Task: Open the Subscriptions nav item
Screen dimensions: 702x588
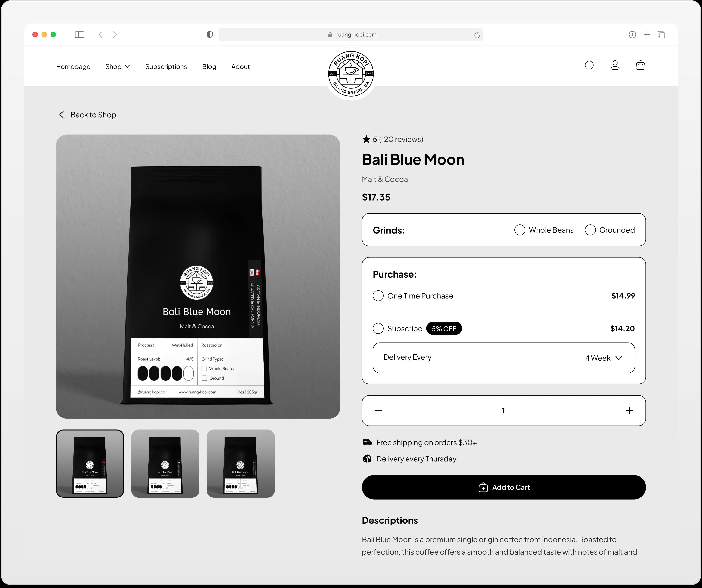Action: 166,66
